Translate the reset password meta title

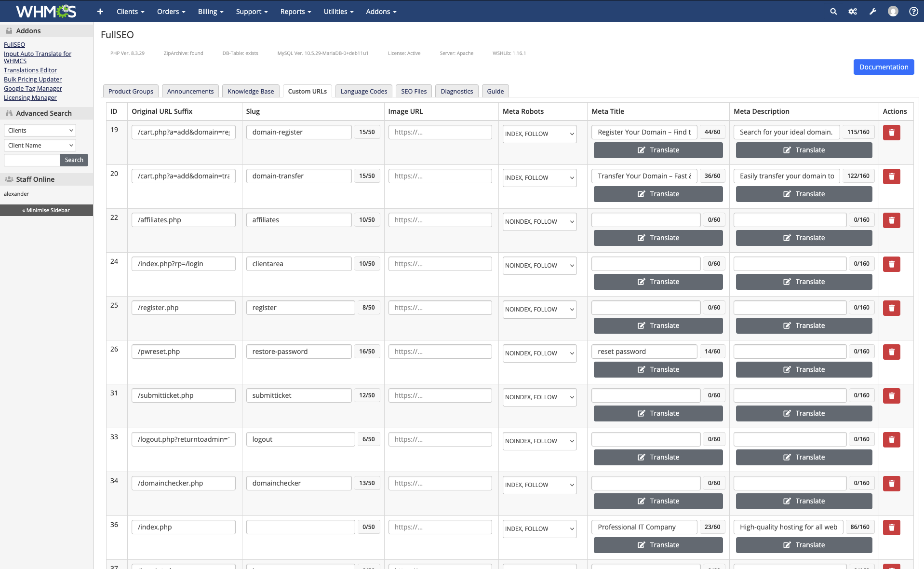pos(658,369)
